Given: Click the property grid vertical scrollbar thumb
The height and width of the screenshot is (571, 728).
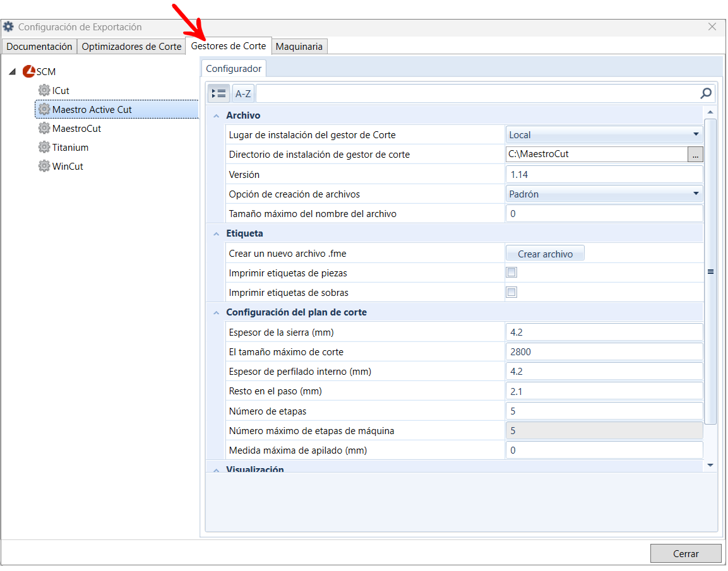Looking at the screenshot, I should tap(710, 271).
